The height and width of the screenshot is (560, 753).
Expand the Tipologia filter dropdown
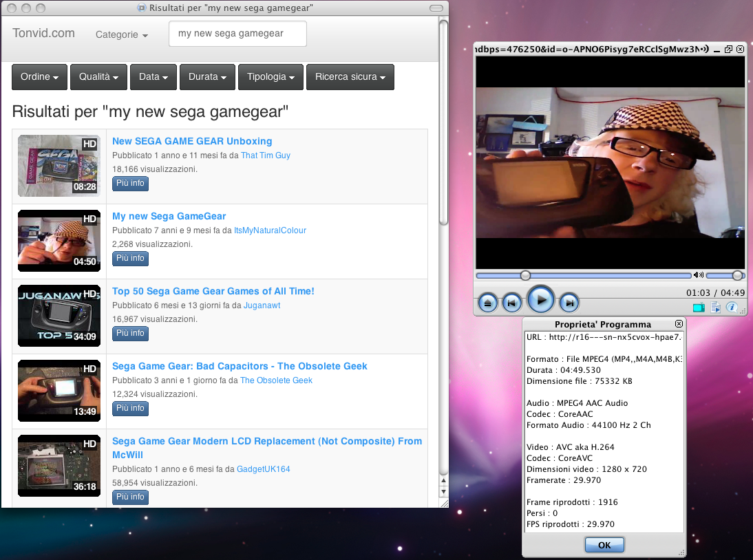click(x=271, y=77)
